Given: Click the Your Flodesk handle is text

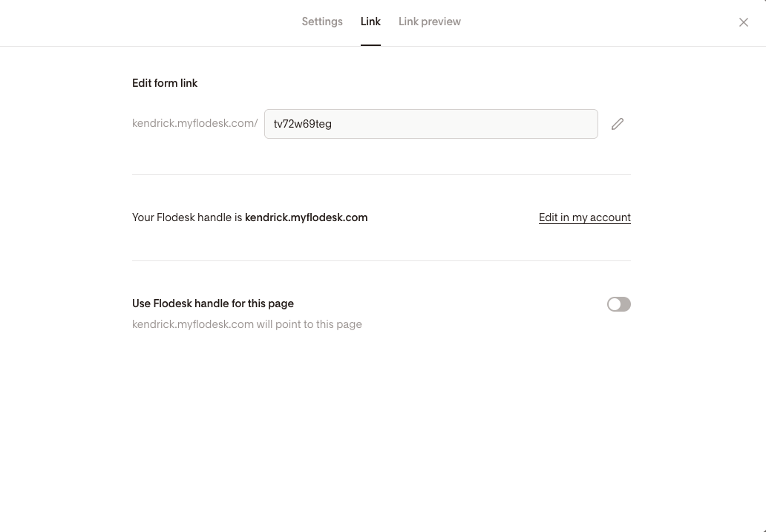Looking at the screenshot, I should tap(187, 217).
